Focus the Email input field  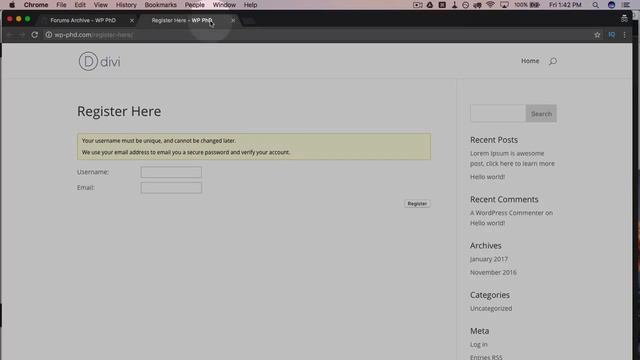[x=171, y=188]
